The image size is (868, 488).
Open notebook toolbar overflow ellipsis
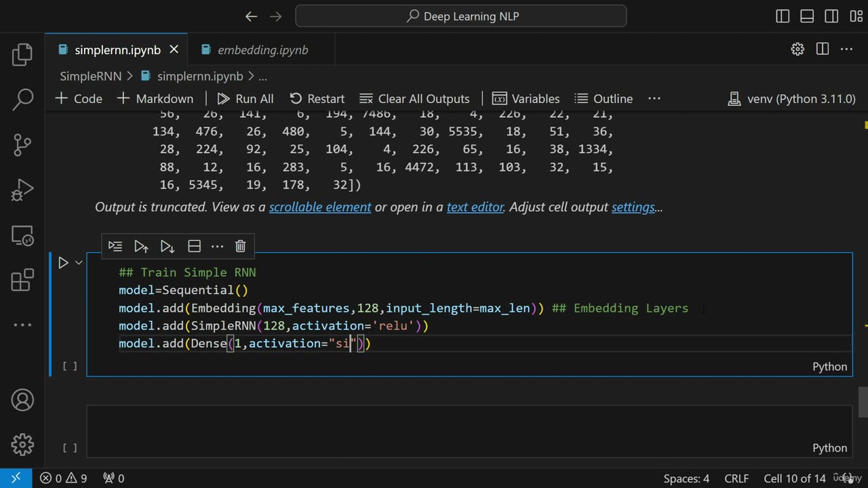pyautogui.click(x=654, y=98)
